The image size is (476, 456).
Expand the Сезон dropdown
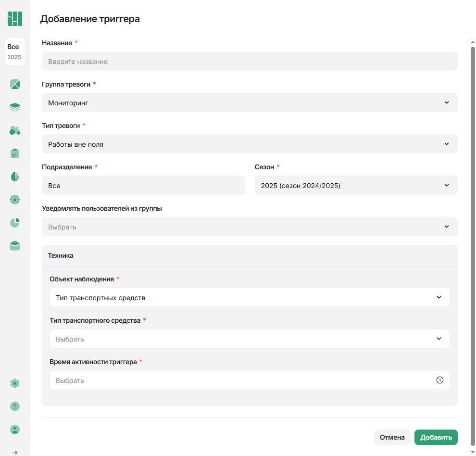click(x=356, y=185)
